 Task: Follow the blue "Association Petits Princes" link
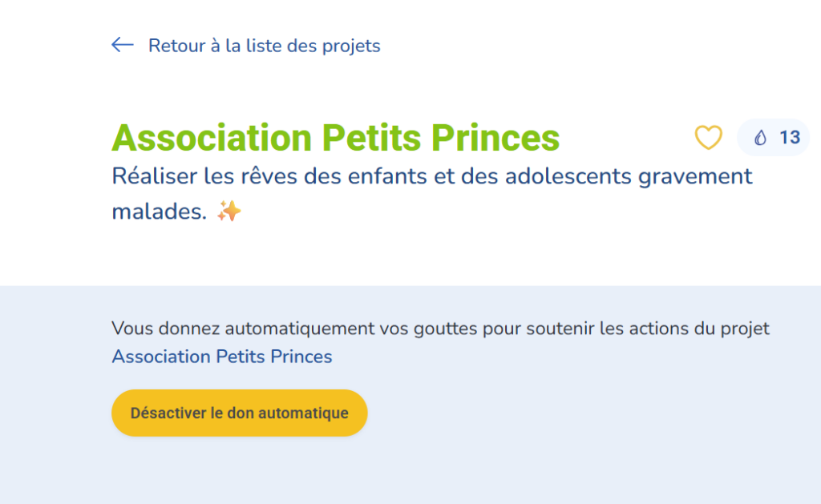(221, 357)
